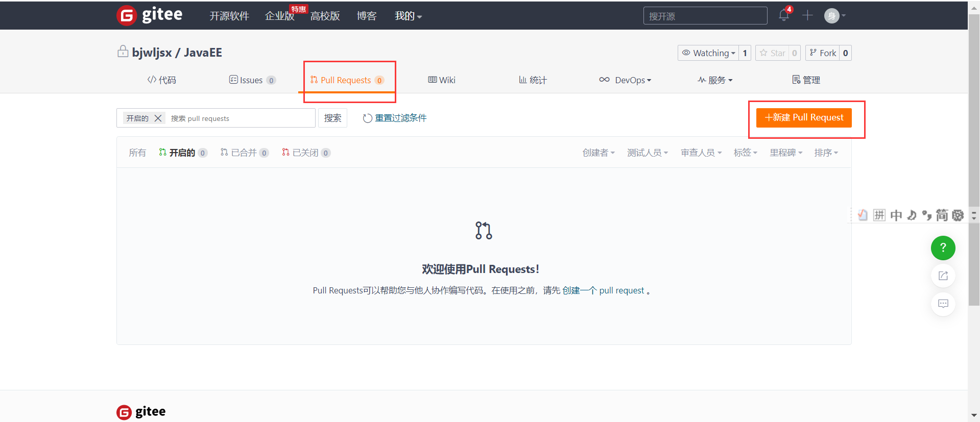This screenshot has height=422, width=980.
Task: Open the 管理 management tab
Action: [806, 80]
